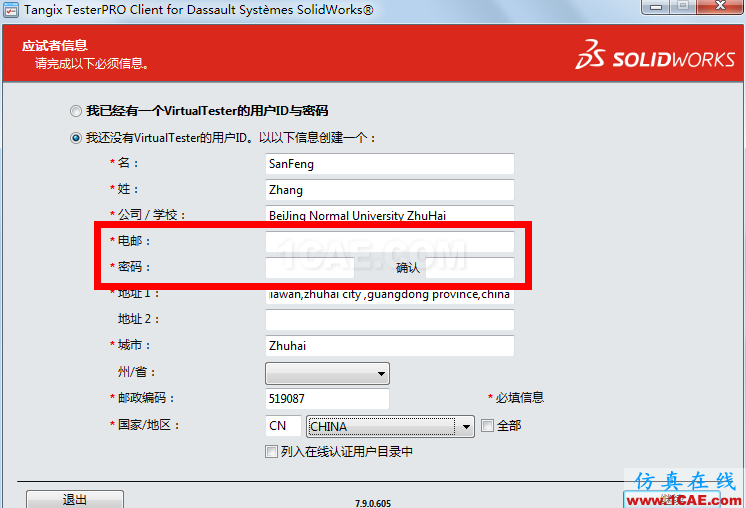The height and width of the screenshot is (508, 746).
Task: Click the 退出 (Exit) button
Action: (75, 499)
